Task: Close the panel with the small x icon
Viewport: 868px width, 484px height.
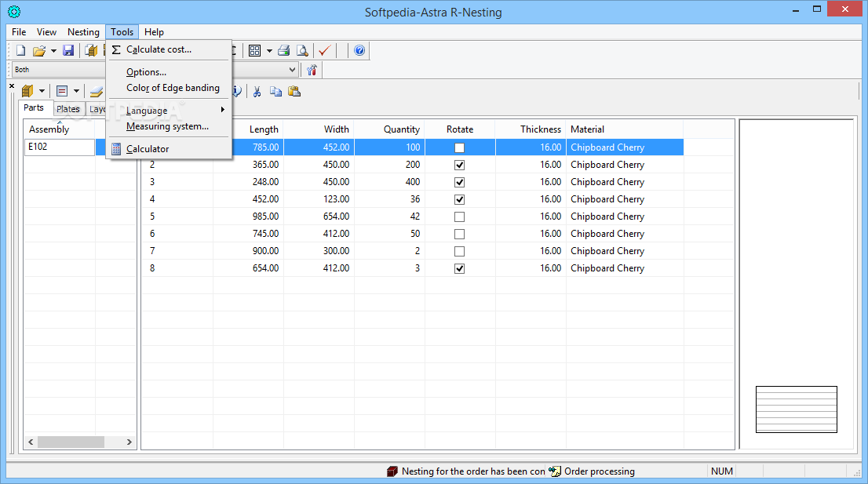Action: (12, 86)
